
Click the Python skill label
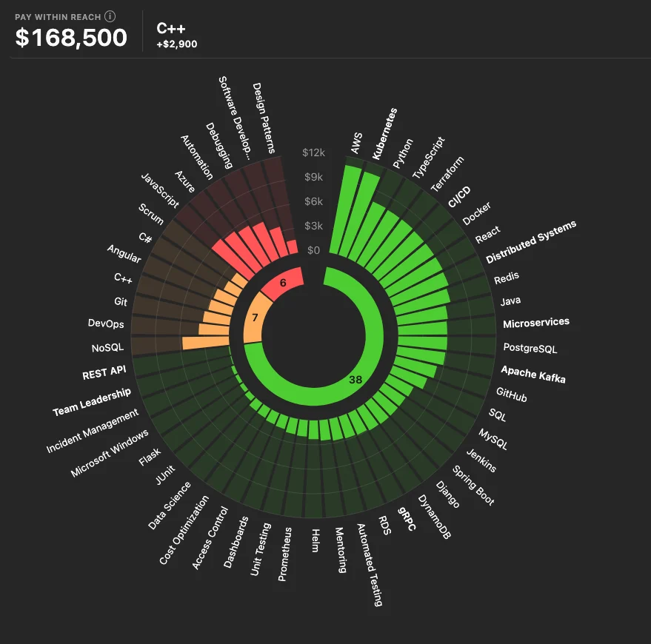coord(403,153)
